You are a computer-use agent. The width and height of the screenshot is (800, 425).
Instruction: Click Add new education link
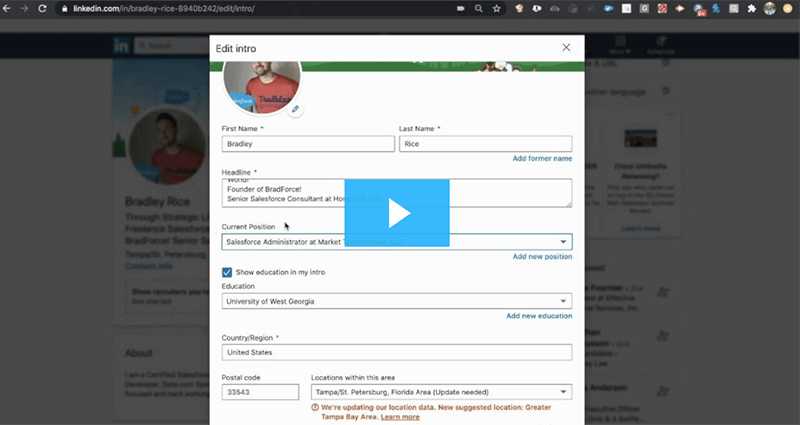(x=539, y=316)
